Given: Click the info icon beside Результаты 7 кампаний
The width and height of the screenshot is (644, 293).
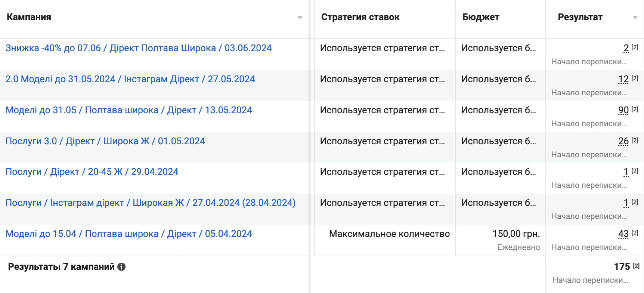Looking at the screenshot, I should click(x=121, y=267).
